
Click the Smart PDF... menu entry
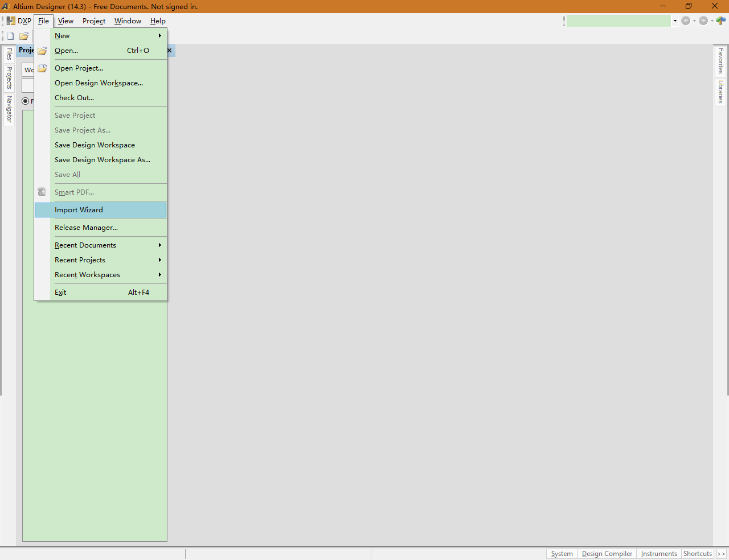[101, 192]
